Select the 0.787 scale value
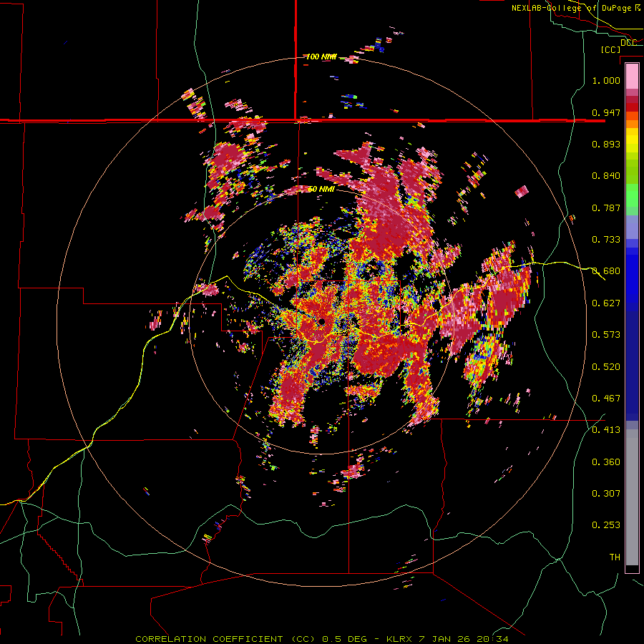644x644 pixels. tap(606, 208)
